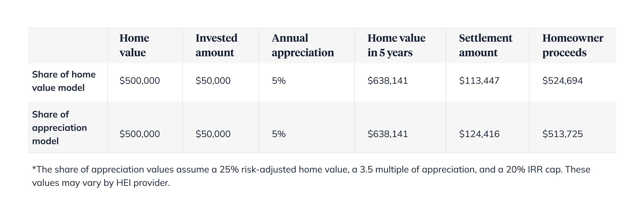This screenshot has width=644, height=215.
Task: Click the Home value column header
Action: [134, 45]
